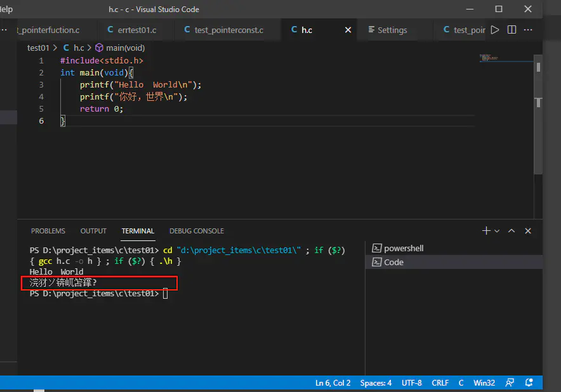Screen dimensions: 561x392
Task: Change line ending via CRLF indicator
Action: tap(440, 382)
